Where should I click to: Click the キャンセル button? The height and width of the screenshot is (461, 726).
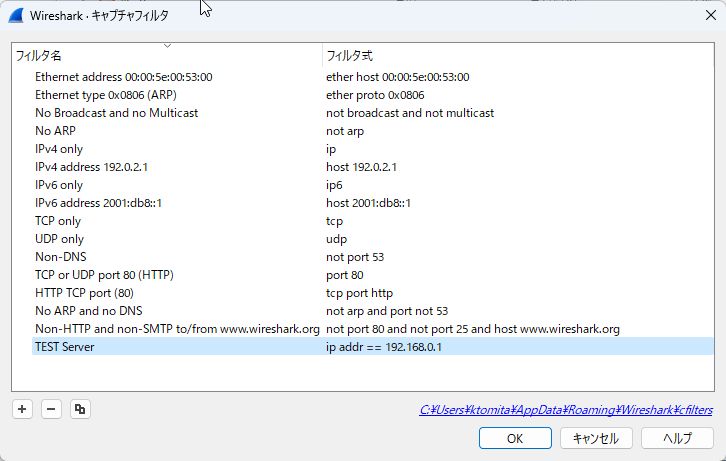tap(596, 438)
